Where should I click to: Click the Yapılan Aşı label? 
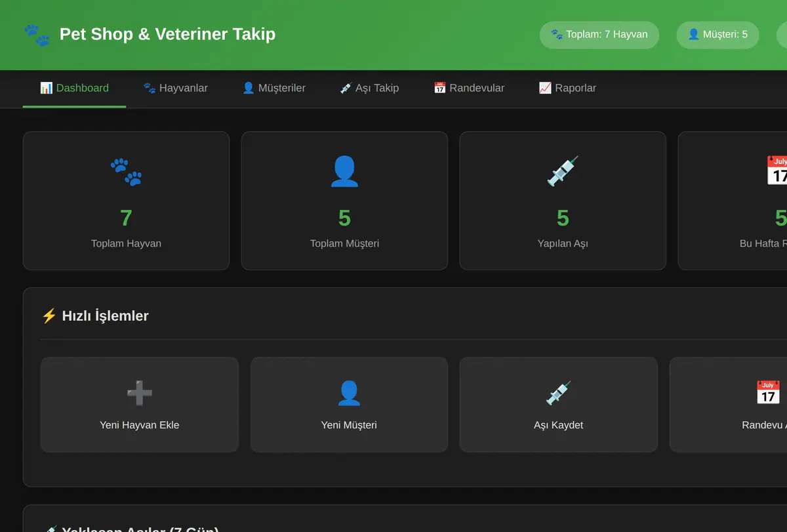pos(563,243)
